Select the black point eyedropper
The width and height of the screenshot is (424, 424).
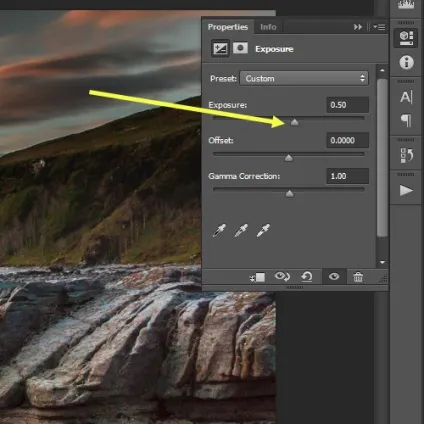click(x=219, y=230)
